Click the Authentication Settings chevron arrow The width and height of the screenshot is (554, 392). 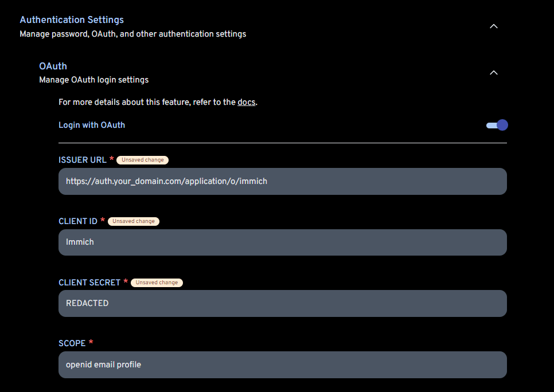(493, 26)
